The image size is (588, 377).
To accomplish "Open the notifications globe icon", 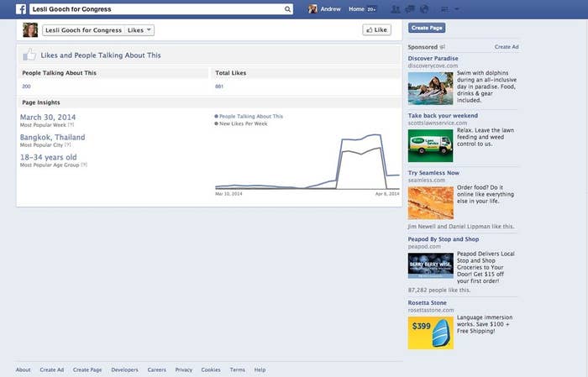I will tap(423, 9).
